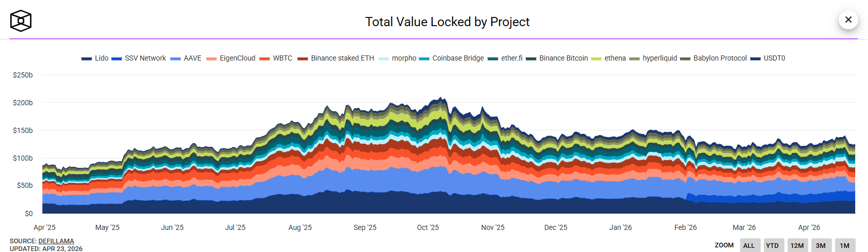This screenshot has height=252, width=868.
Task: Hide the AAVE series via legend
Action: tap(186, 58)
